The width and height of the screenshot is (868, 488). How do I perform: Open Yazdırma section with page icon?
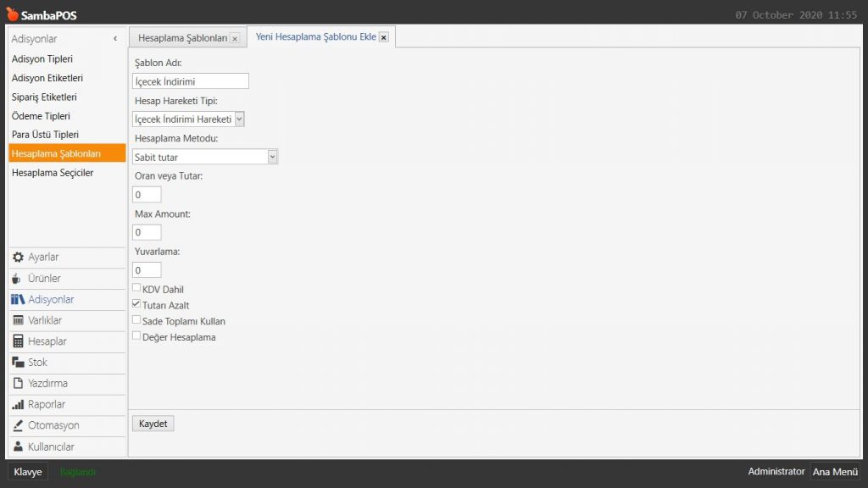19,384
